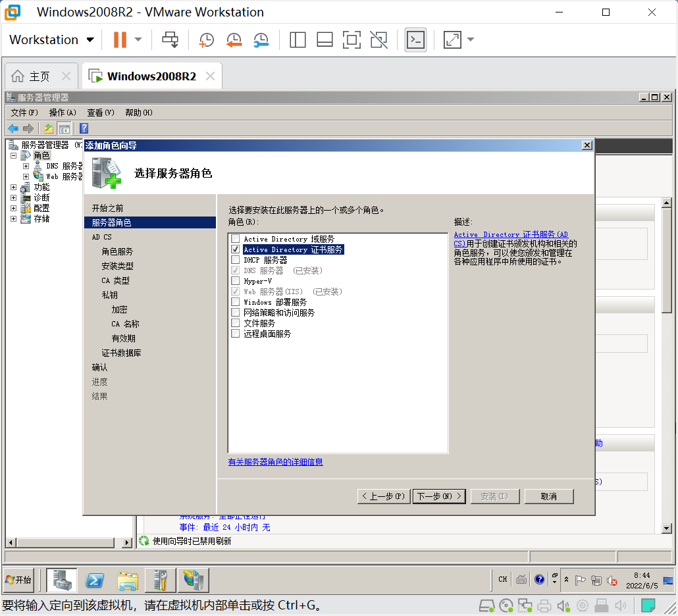Click the show/hide console tree icon
The height and width of the screenshot is (616, 678).
pyautogui.click(x=65, y=128)
